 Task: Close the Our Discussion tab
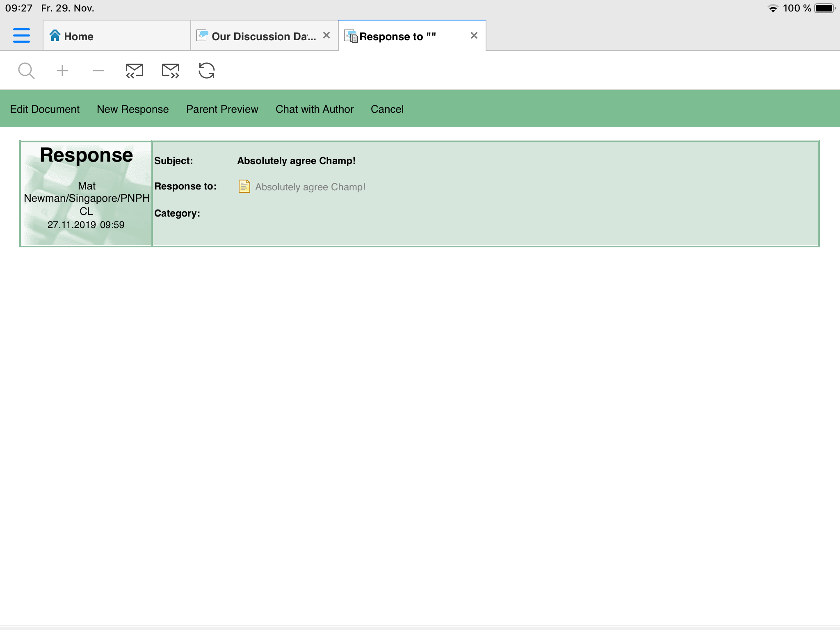pos(326,36)
